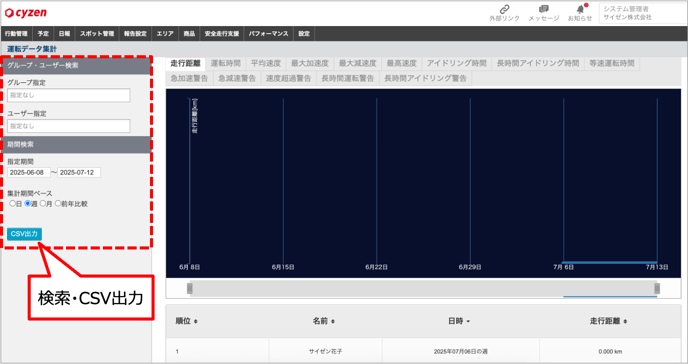The height and width of the screenshot is (364, 688).
Task: Open the 安全走行支援 menu
Action: point(222,34)
